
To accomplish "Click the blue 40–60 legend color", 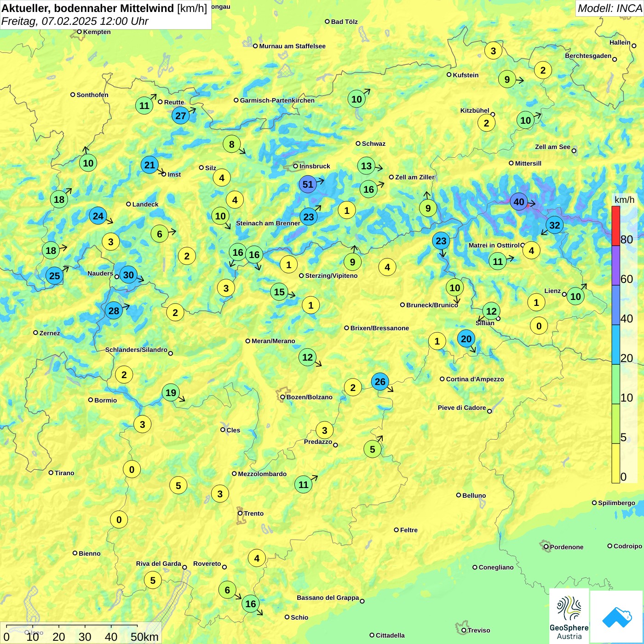I will click(x=615, y=305).
